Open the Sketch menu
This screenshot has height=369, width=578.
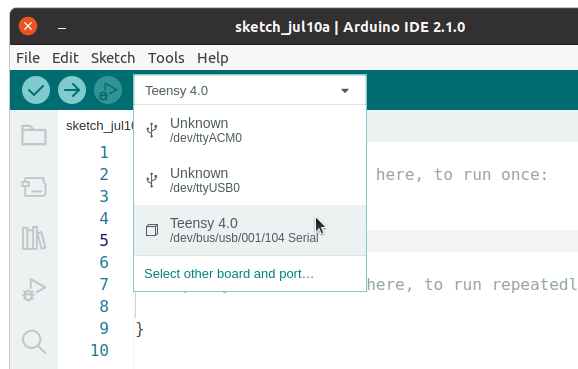point(113,58)
